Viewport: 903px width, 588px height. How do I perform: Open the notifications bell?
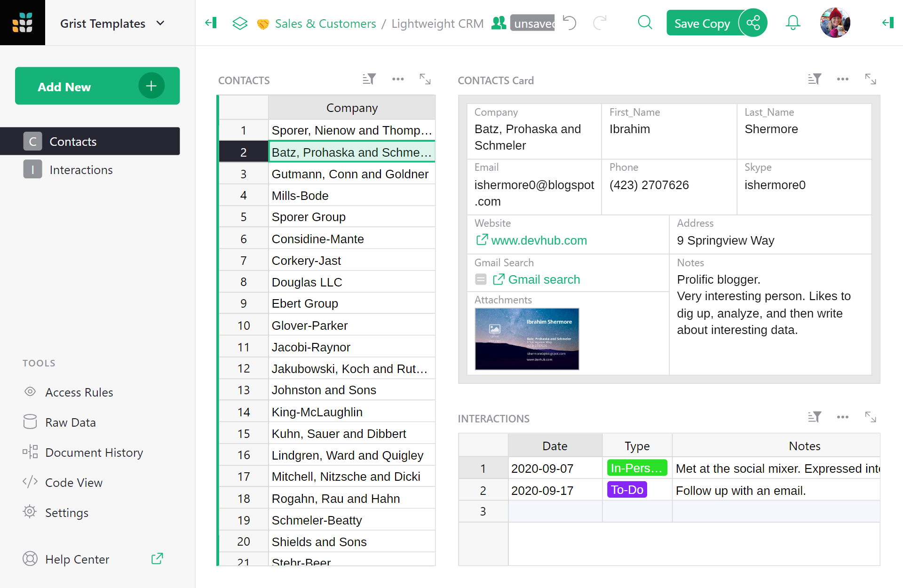coord(793,23)
